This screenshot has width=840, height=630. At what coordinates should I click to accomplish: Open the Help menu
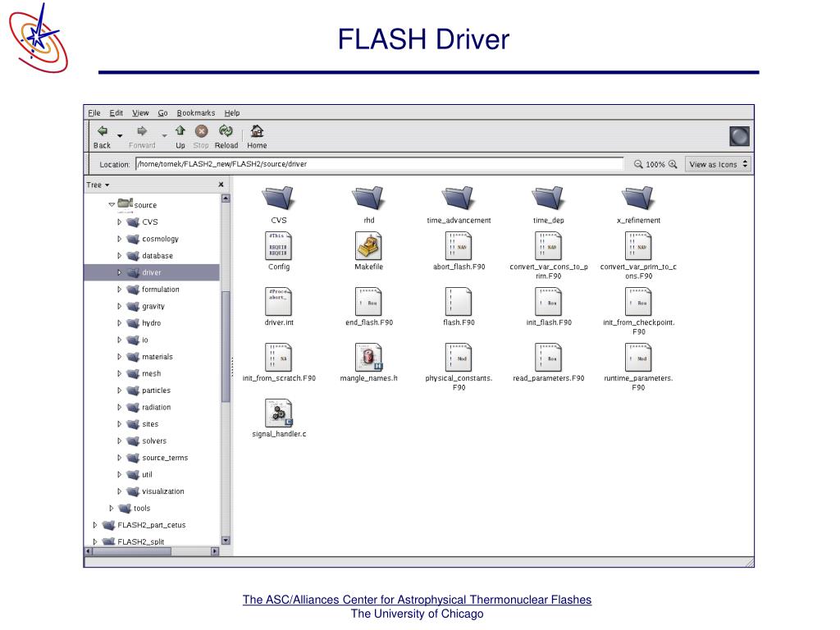coord(232,113)
